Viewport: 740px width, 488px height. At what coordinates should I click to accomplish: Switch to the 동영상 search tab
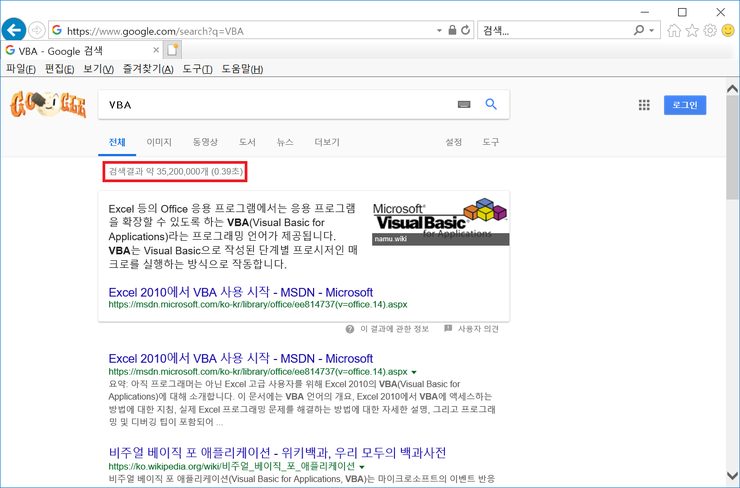(205, 142)
